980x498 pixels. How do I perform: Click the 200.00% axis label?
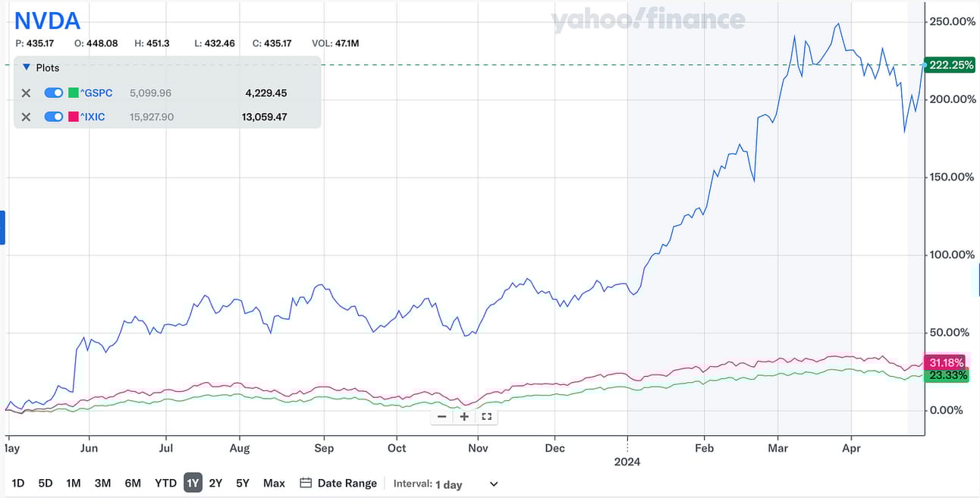(952, 99)
